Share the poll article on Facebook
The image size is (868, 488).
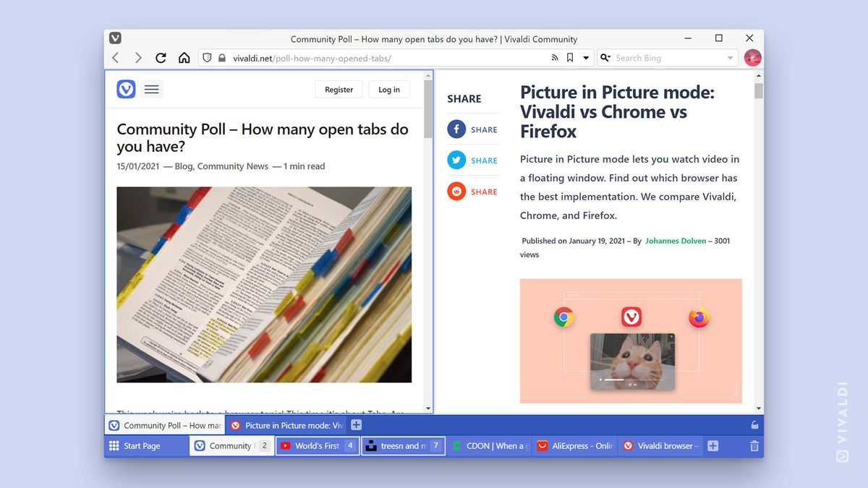(456, 129)
